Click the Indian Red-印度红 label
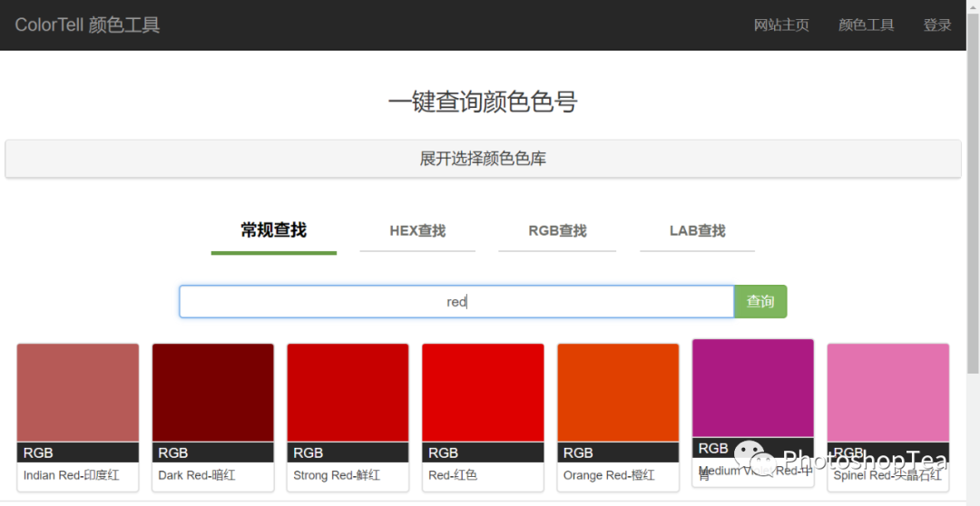The width and height of the screenshot is (980, 506). click(72, 475)
